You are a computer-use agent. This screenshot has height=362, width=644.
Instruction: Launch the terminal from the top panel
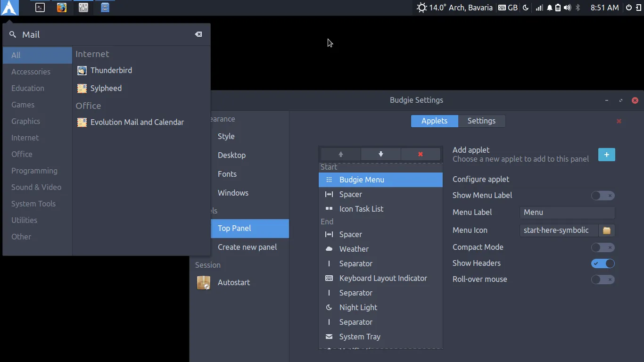pos(40,8)
